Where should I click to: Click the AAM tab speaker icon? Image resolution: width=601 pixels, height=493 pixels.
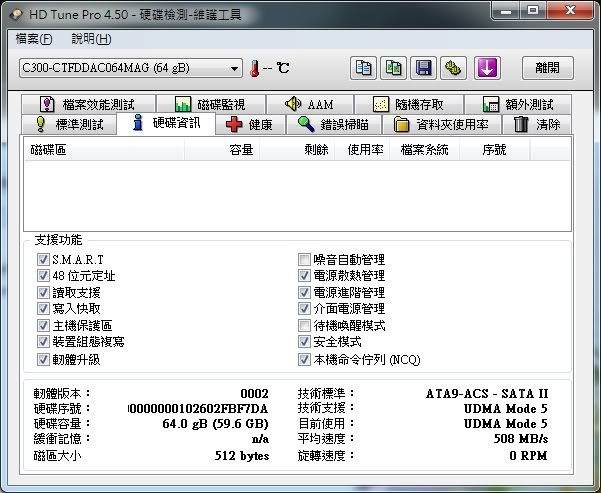point(293,104)
